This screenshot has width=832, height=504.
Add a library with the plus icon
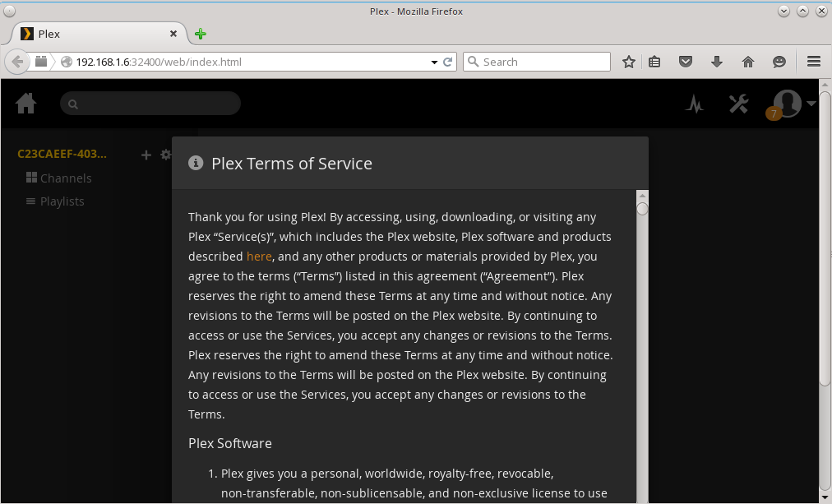(x=146, y=155)
